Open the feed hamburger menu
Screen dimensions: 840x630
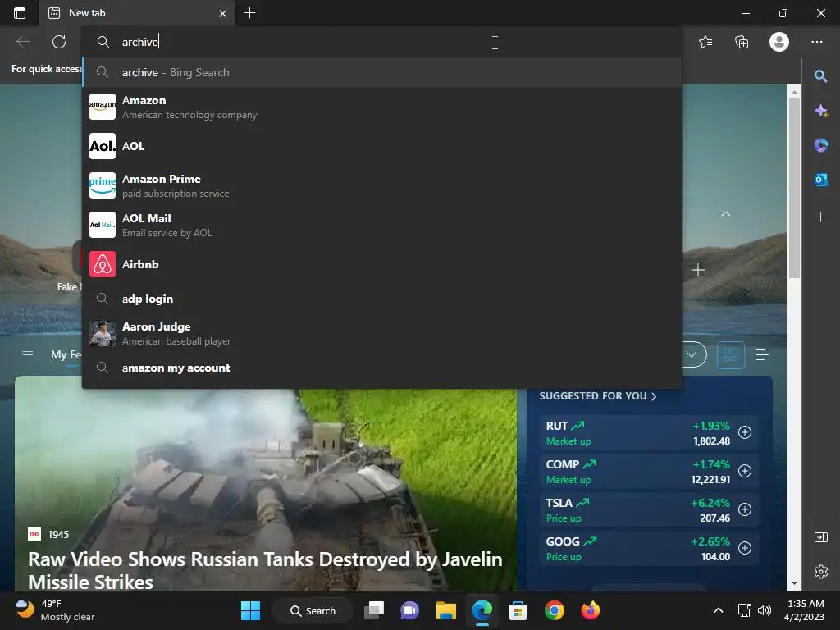tap(28, 354)
